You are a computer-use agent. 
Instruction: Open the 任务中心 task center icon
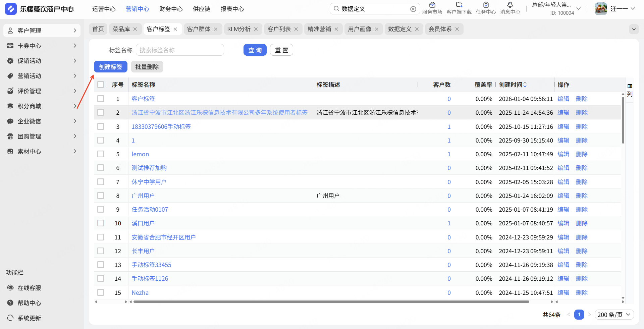click(486, 5)
